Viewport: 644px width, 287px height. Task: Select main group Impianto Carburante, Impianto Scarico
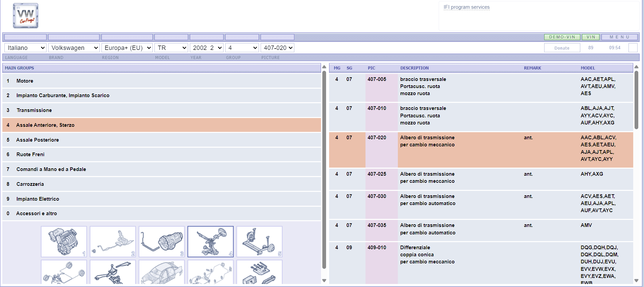(x=162, y=95)
